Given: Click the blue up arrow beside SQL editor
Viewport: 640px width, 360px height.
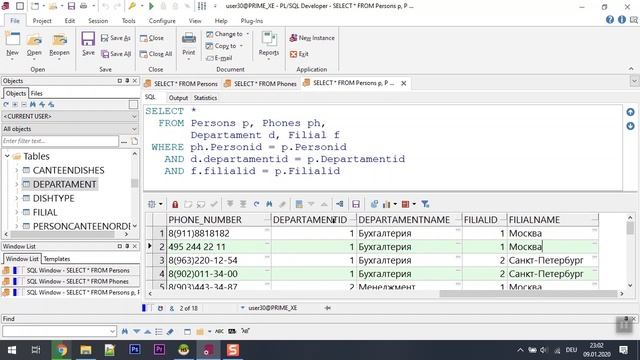Looking at the screenshot, I should coord(630,112).
